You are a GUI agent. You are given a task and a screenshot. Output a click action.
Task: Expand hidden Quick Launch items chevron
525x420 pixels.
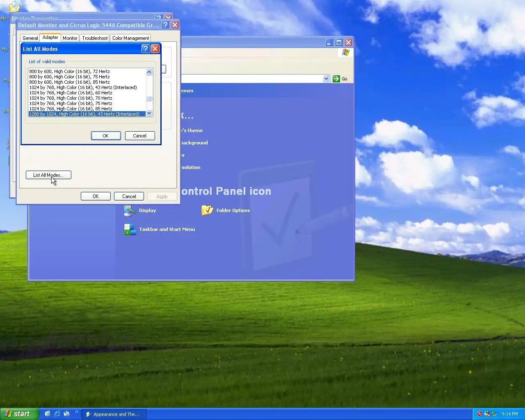coord(76,412)
